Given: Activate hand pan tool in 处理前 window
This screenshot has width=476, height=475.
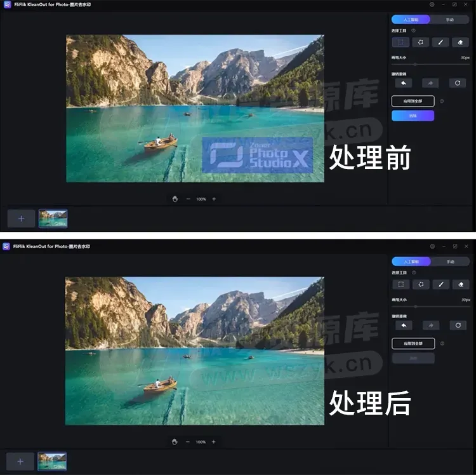Looking at the screenshot, I should (175, 199).
